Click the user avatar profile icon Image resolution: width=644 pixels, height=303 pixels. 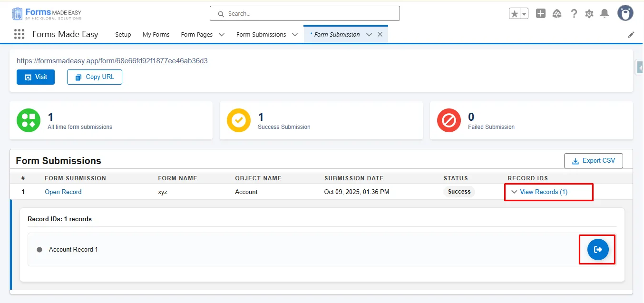coord(625,13)
